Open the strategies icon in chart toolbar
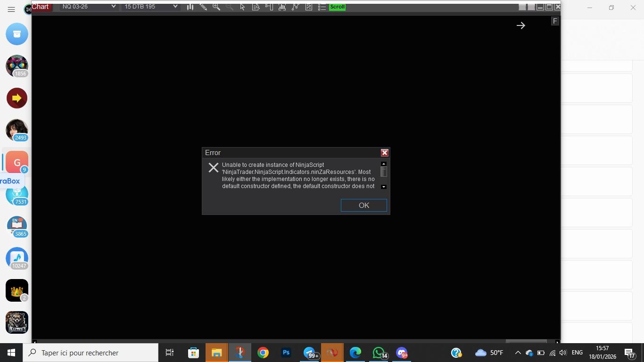 [x=295, y=7]
